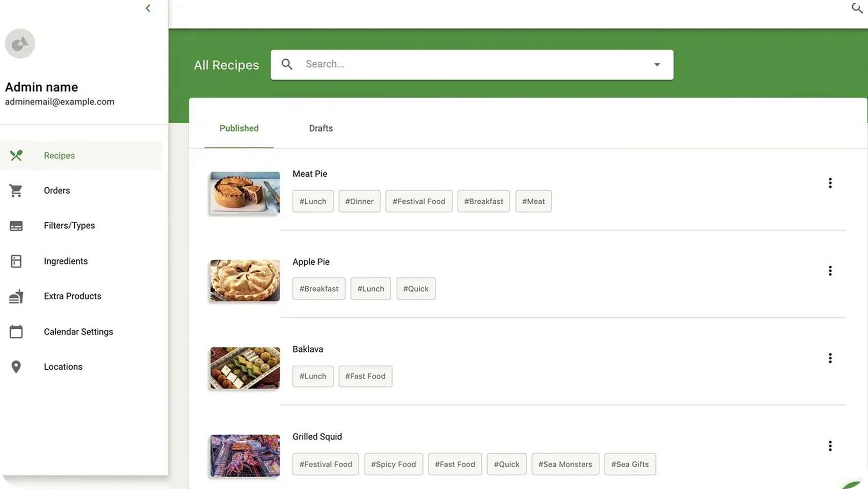This screenshot has width=868, height=489.
Task: Expand the search bar dropdown arrow
Action: coord(657,65)
